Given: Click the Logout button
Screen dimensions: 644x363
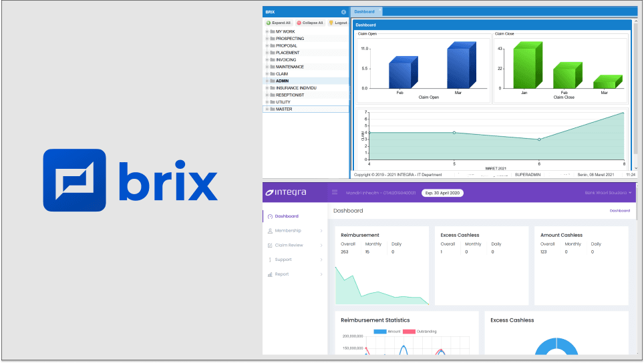Looking at the screenshot, I should click(338, 23).
